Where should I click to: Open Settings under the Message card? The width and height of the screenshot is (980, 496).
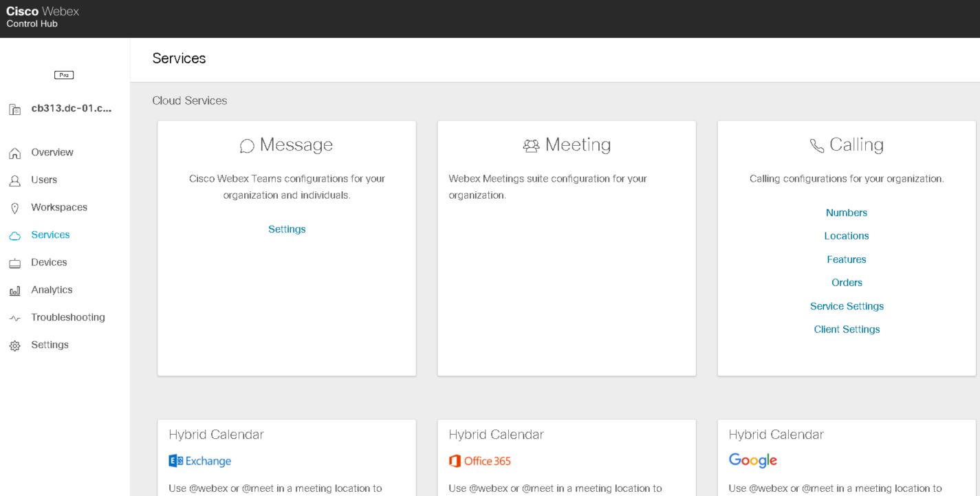(x=286, y=228)
